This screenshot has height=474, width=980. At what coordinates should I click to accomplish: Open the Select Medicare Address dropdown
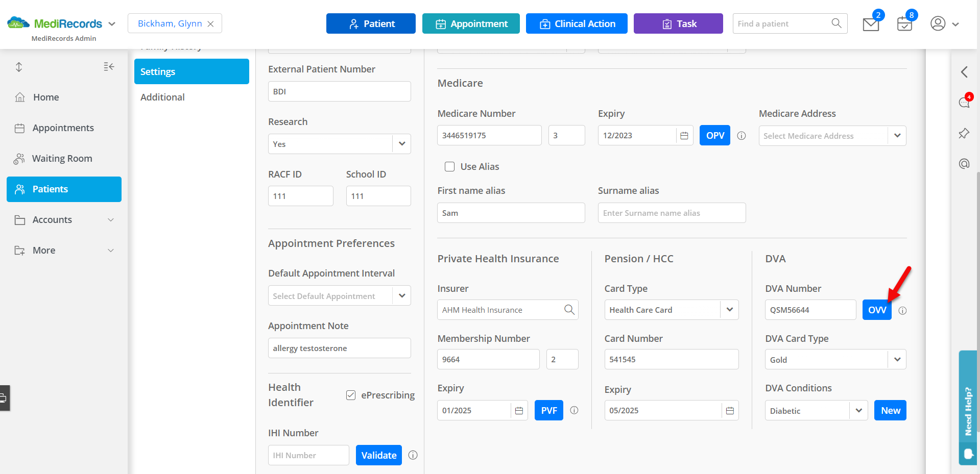pos(897,136)
